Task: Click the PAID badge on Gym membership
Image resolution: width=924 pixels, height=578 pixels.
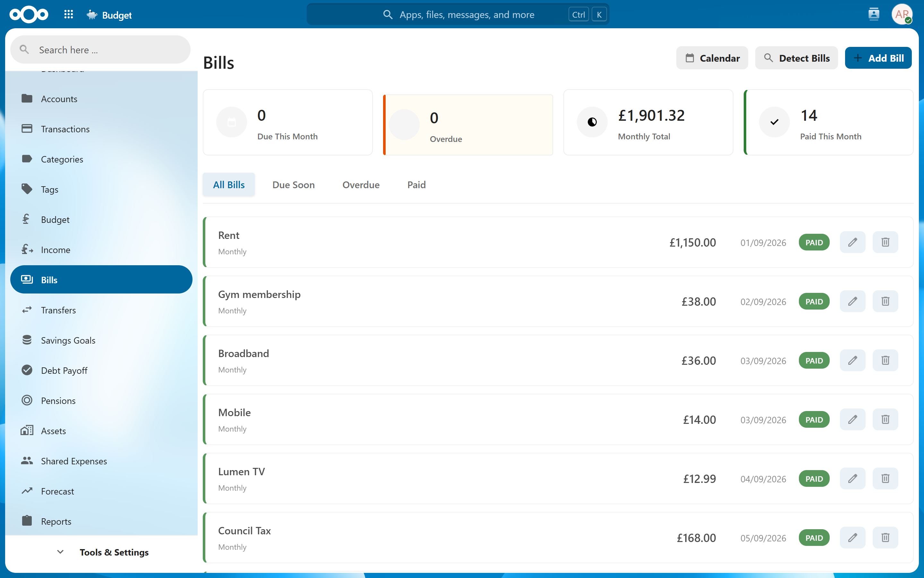Action: [814, 301]
